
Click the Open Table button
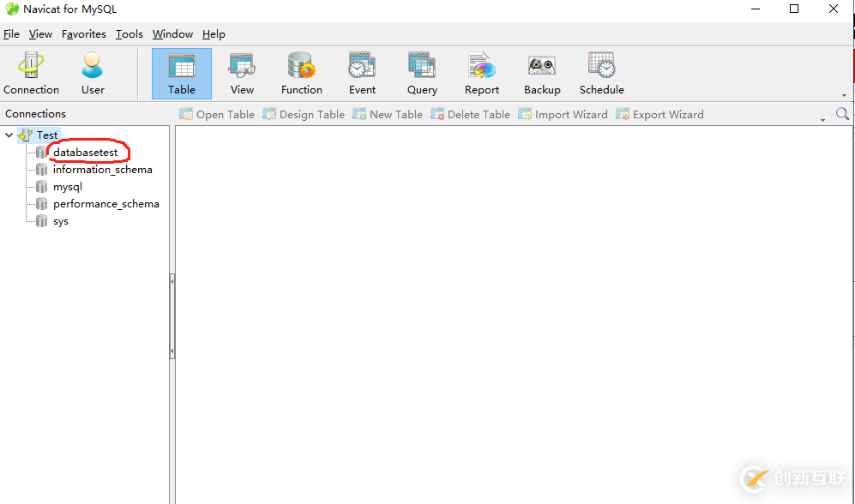pos(218,114)
